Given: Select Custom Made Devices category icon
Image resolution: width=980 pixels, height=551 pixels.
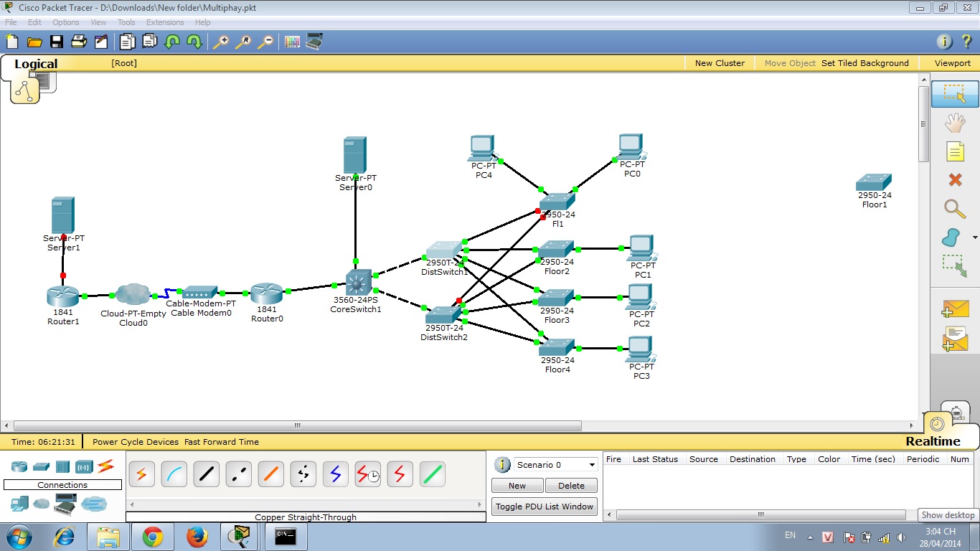Looking at the screenshot, I should tap(65, 504).
